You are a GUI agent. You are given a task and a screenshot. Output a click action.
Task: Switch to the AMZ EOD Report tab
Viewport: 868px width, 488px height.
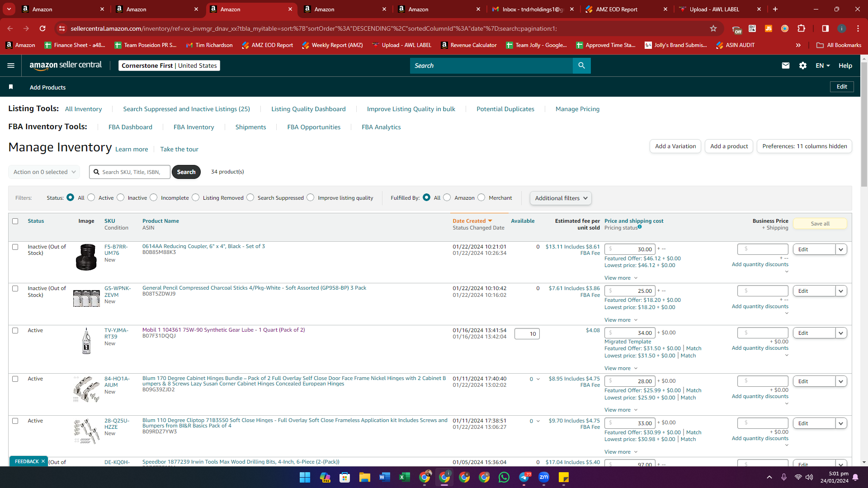pyautogui.click(x=627, y=9)
